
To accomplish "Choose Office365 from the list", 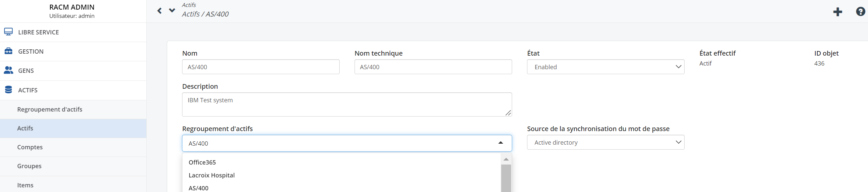I will [x=342, y=162].
